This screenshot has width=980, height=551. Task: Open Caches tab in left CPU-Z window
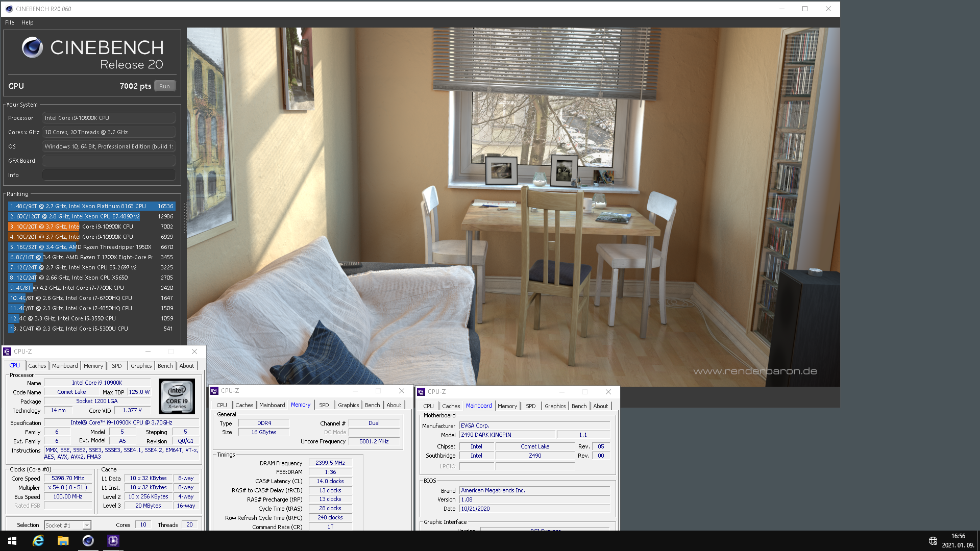[37, 366]
